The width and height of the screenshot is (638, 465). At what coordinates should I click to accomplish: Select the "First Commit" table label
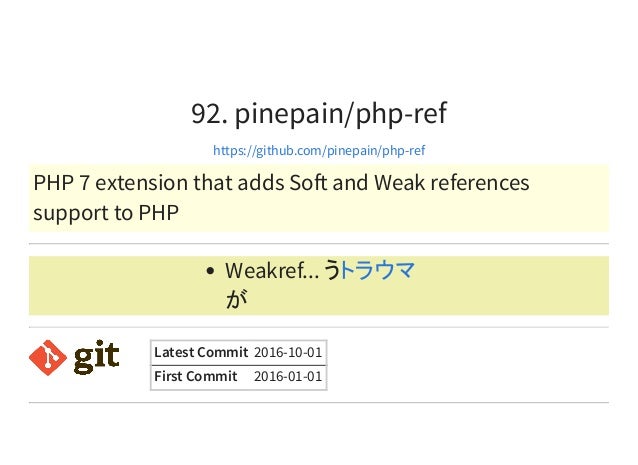(196, 376)
